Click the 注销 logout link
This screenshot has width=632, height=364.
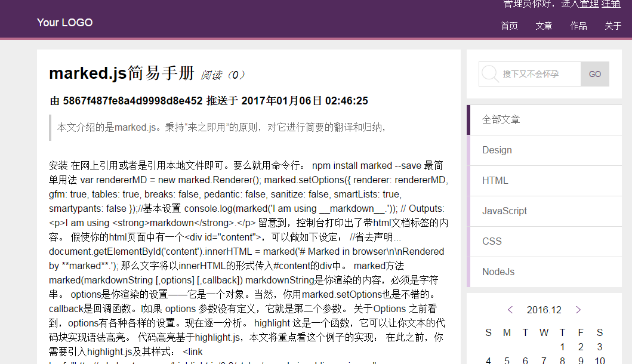pos(610,4)
